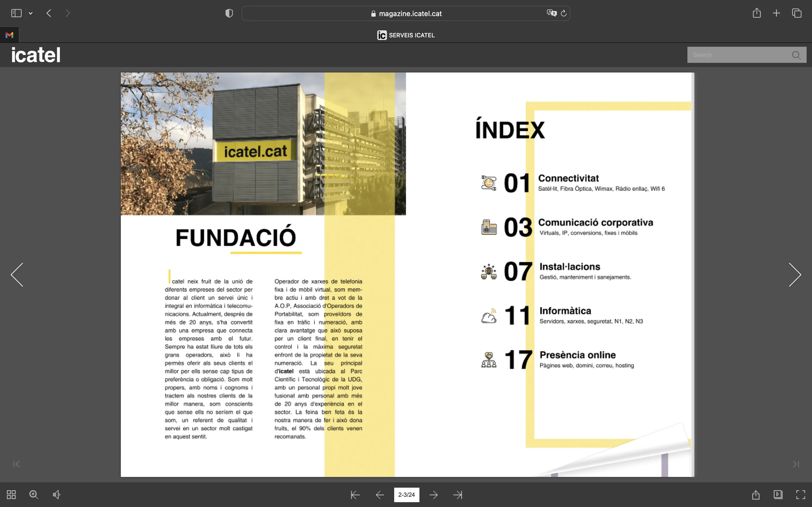This screenshot has width=812, height=507.
Task: Flip to the next page with right side arrow
Action: click(795, 275)
